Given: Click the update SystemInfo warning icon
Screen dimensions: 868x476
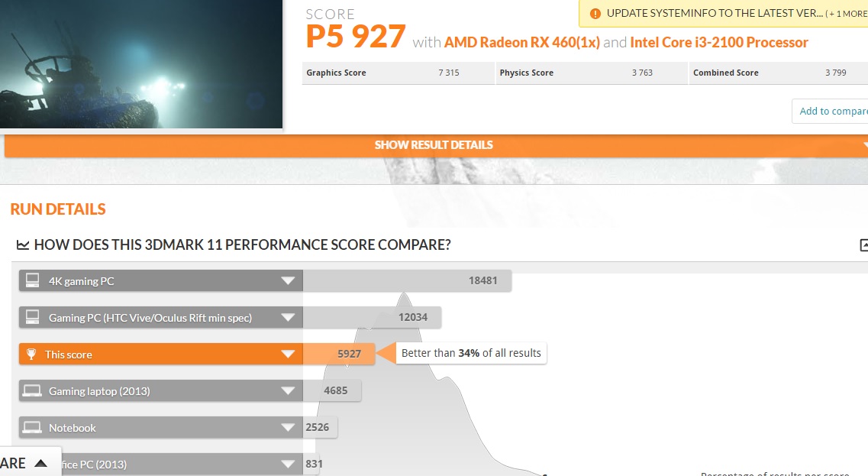Looking at the screenshot, I should pyautogui.click(x=595, y=14).
